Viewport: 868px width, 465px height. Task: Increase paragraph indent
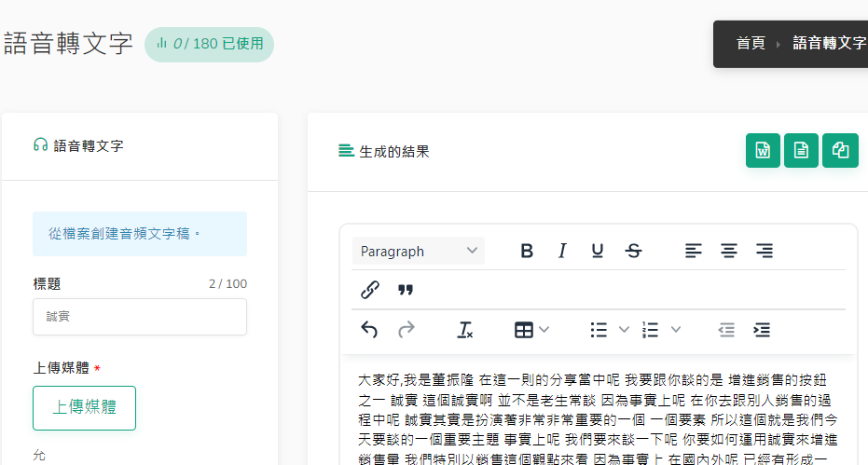pos(762,330)
